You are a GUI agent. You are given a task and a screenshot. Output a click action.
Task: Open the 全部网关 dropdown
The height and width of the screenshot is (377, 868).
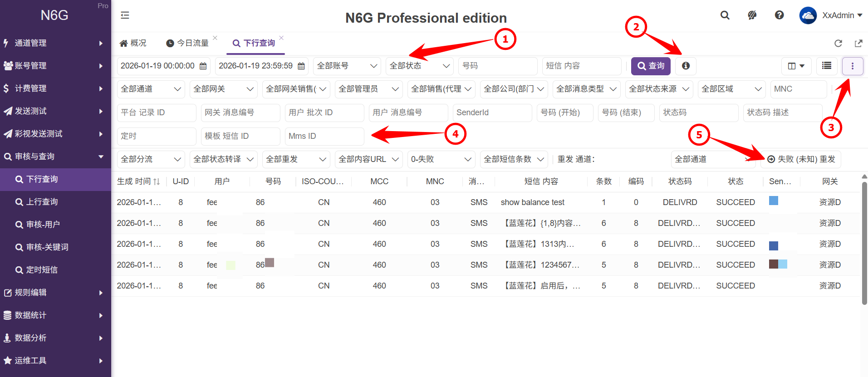(x=224, y=89)
